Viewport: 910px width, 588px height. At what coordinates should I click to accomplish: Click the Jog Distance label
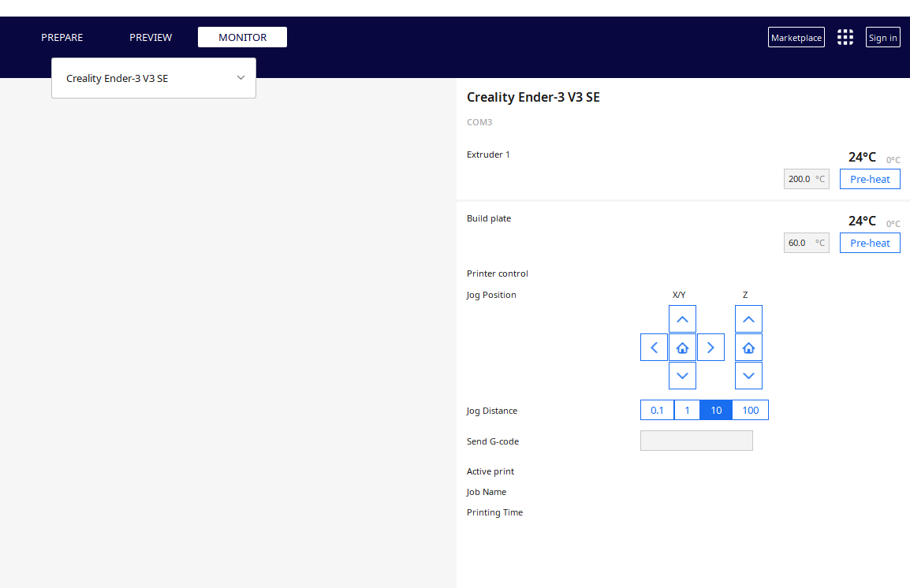click(x=491, y=411)
